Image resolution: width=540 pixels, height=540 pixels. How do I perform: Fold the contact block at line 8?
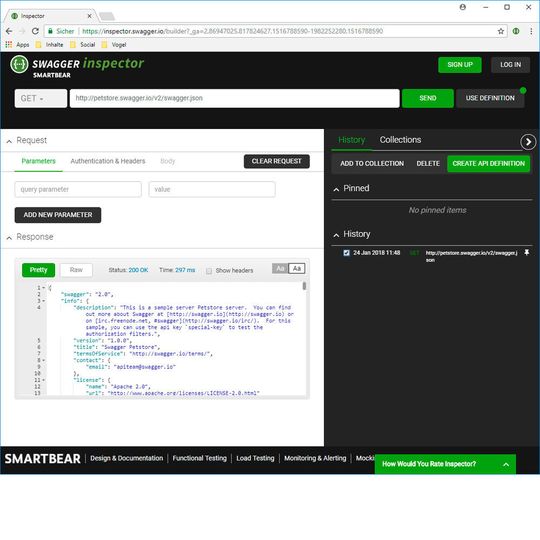click(x=44, y=360)
